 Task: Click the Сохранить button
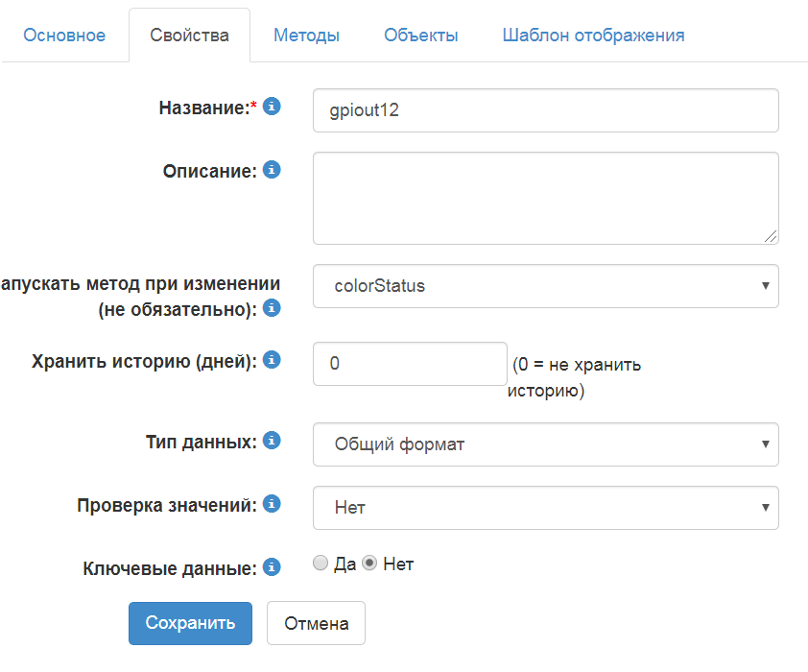click(x=190, y=623)
